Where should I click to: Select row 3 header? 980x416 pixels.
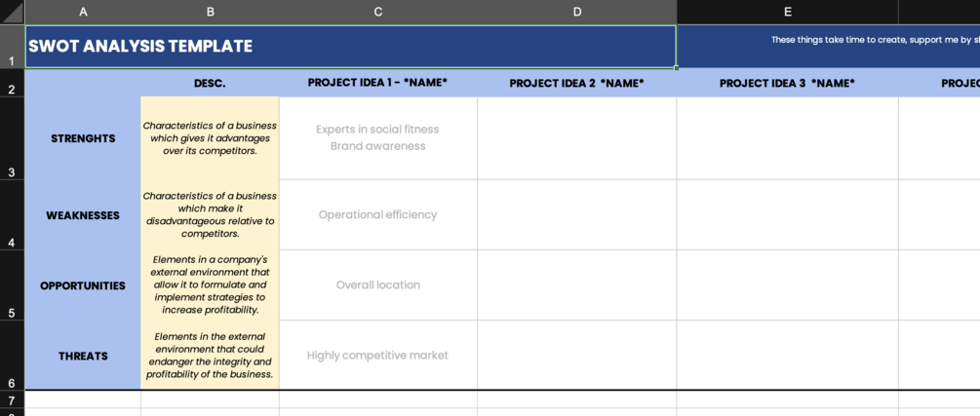(x=12, y=138)
